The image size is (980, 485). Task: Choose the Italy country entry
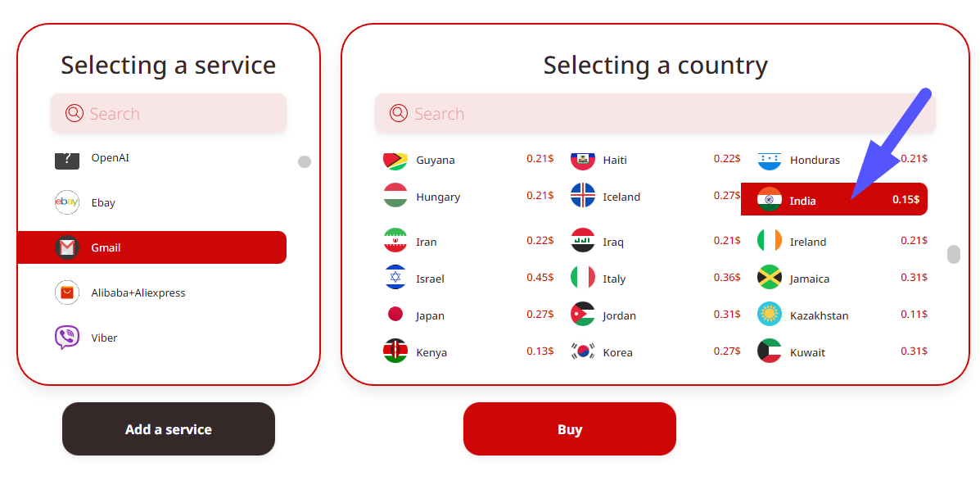pos(655,279)
